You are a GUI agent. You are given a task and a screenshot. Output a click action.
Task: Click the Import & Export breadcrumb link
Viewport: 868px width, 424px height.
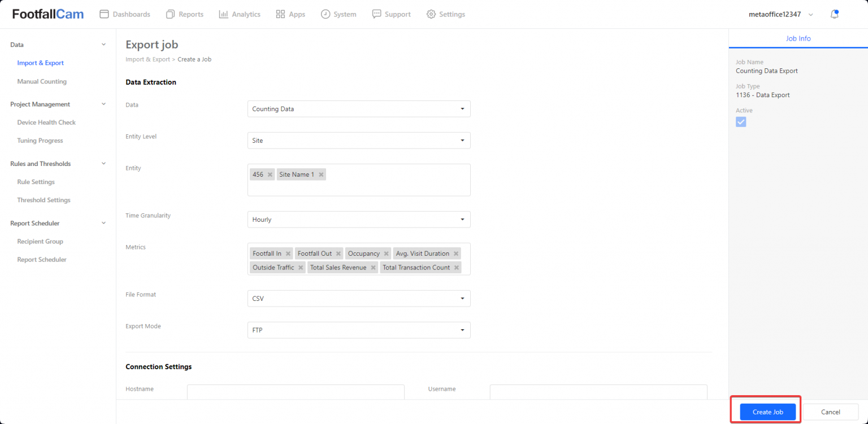click(147, 59)
